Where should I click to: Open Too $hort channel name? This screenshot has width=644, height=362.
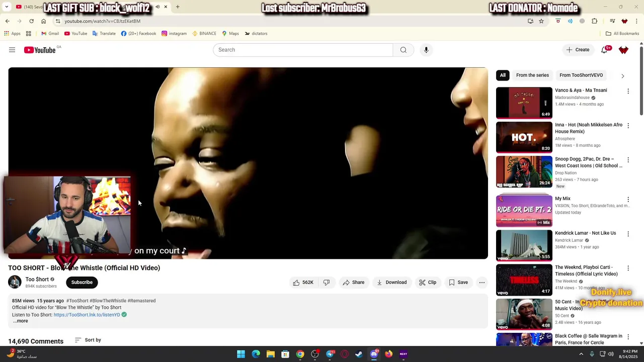(37, 280)
